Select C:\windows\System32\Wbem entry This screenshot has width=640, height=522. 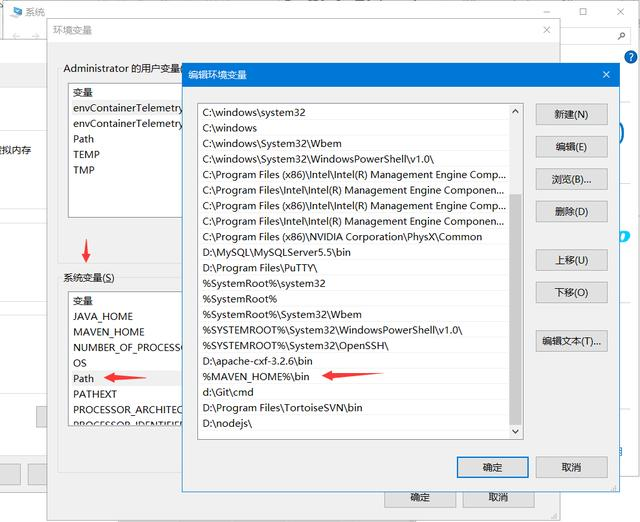(353, 143)
